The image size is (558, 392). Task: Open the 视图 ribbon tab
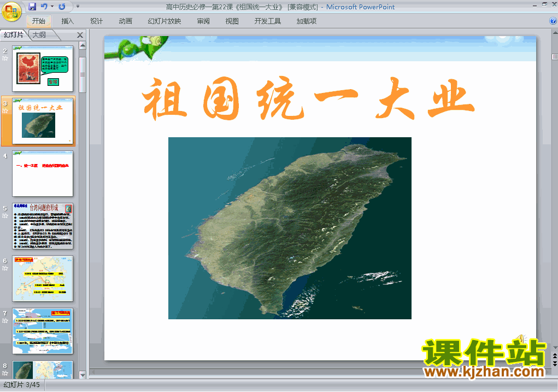click(232, 21)
